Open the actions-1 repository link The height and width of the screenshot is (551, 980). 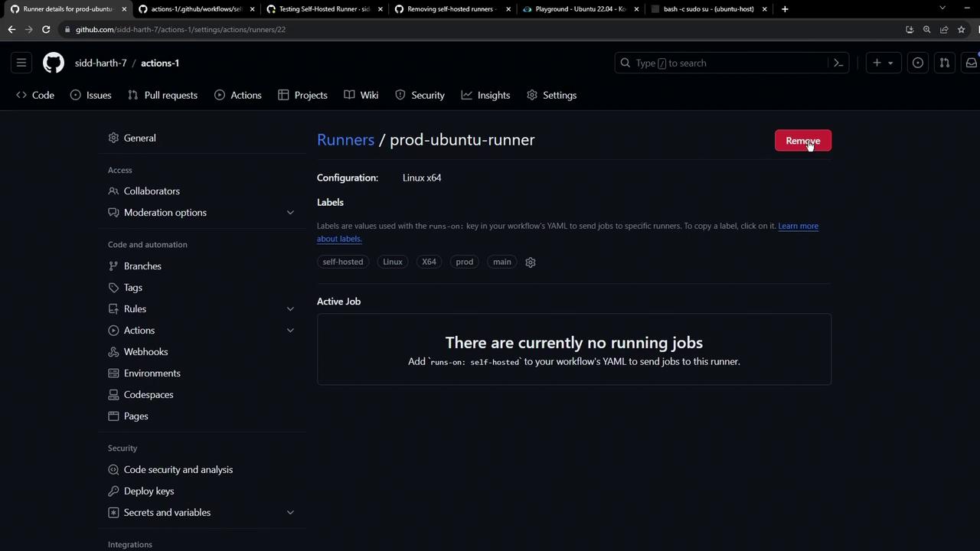click(x=160, y=63)
